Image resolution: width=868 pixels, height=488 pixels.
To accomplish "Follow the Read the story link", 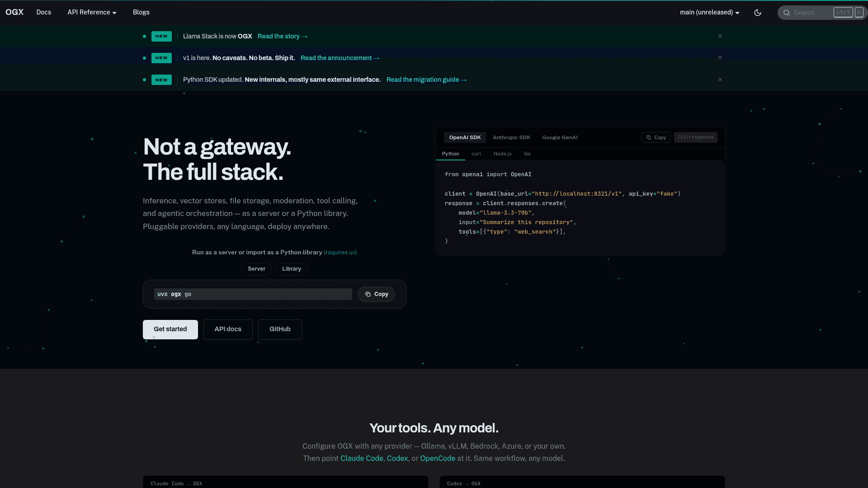I will pos(283,36).
